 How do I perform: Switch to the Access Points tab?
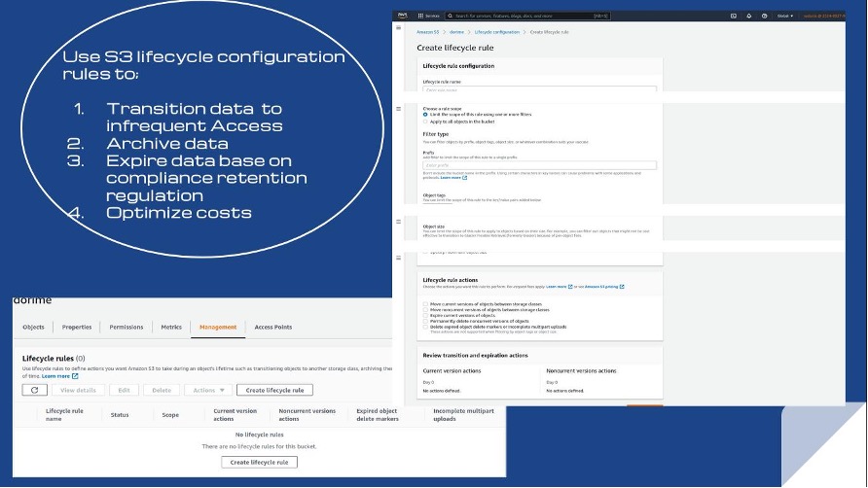point(273,328)
